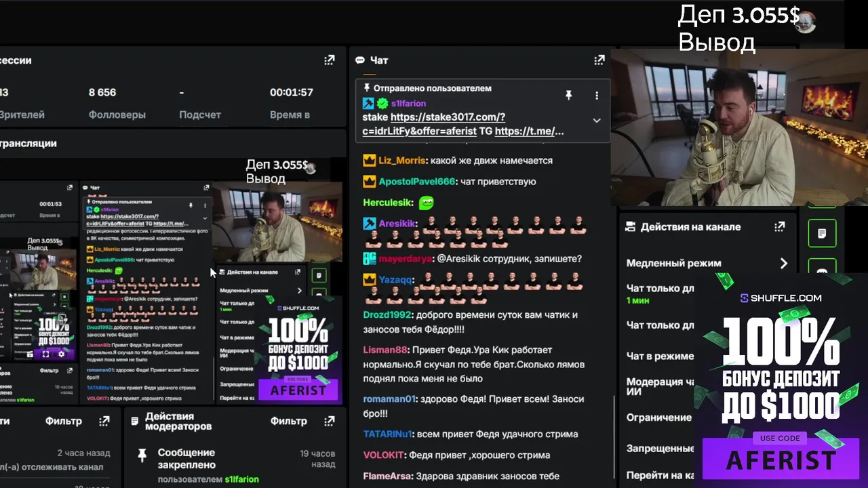The image size is (868, 488).
Task: Click green note icon in right sidebar
Action: 822,234
